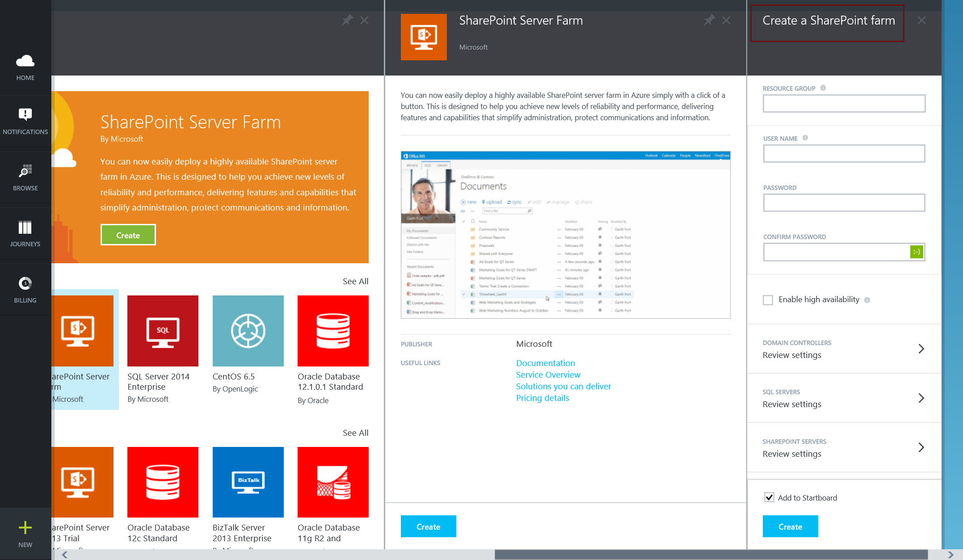Open the Pricing details link
This screenshot has height=560, width=963.
542,398
